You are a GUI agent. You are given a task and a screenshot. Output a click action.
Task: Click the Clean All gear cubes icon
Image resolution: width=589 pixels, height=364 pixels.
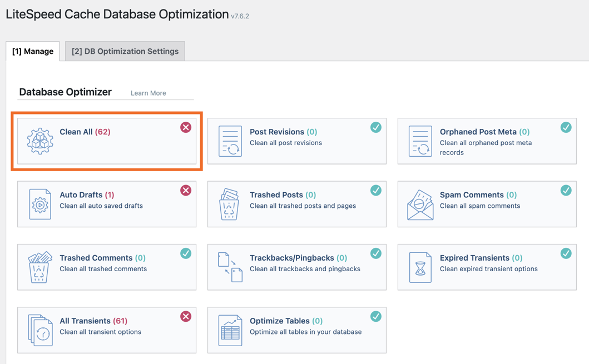tap(40, 141)
